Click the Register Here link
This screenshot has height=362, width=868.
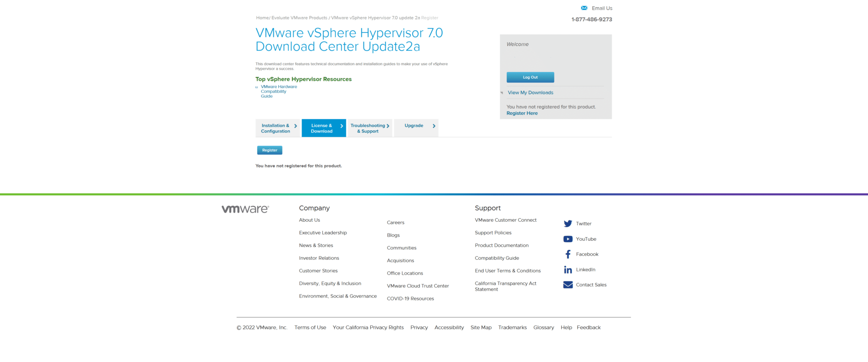coord(522,114)
